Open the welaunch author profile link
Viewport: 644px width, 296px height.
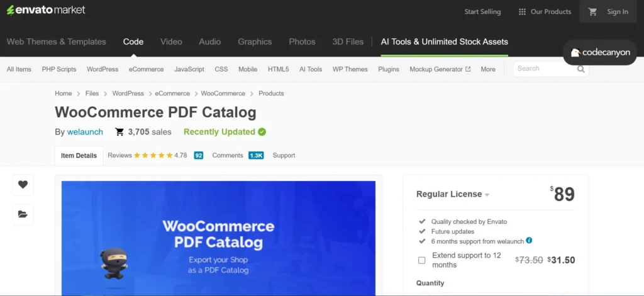coord(85,132)
